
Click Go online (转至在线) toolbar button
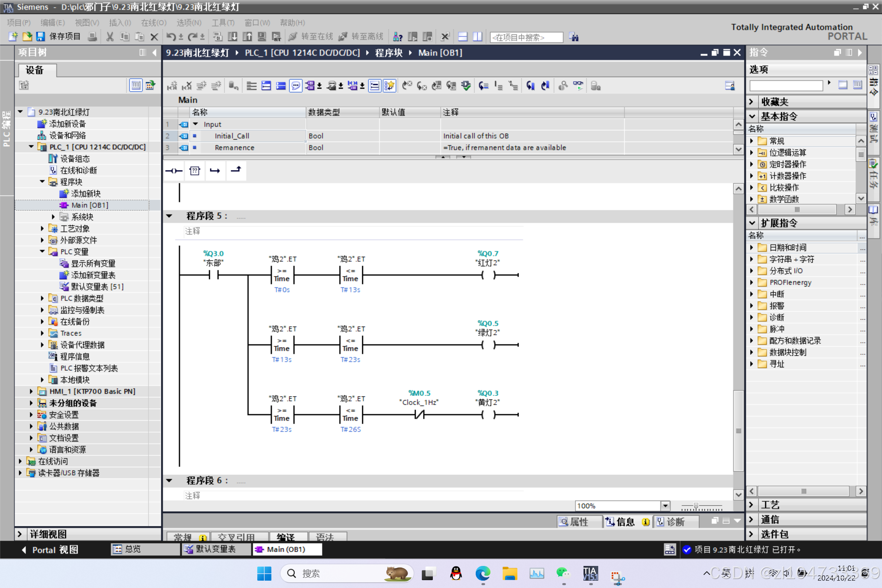tap(311, 37)
